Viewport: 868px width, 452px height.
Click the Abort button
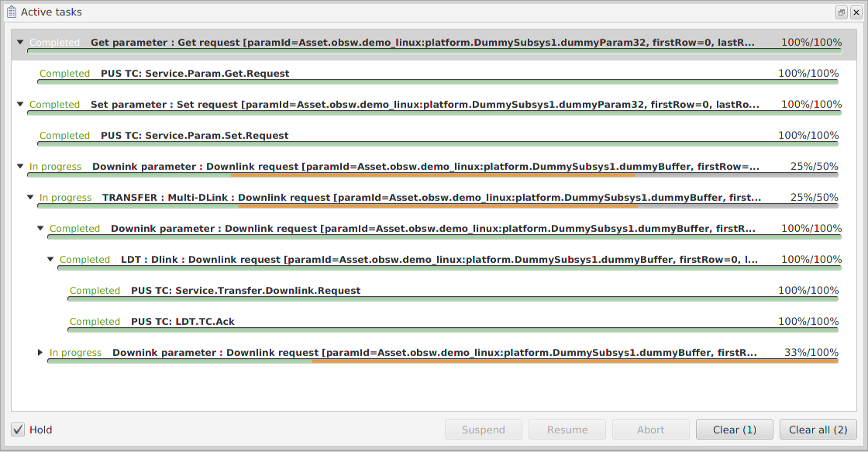650,430
